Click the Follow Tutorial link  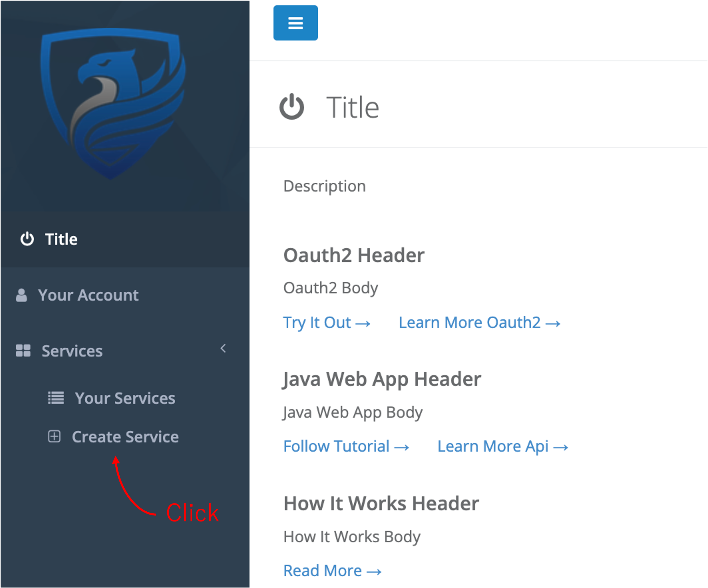346,446
